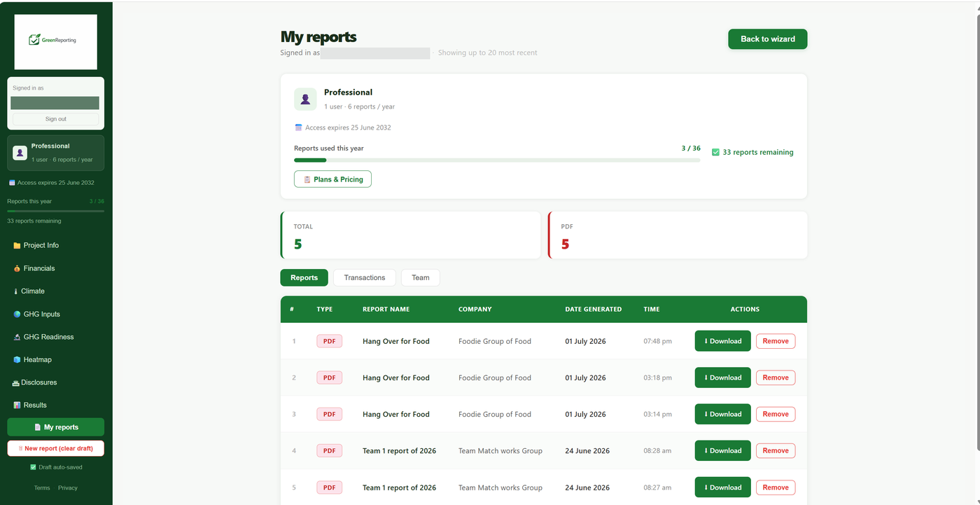
Task: Click the Financials money bag icon
Action: tap(17, 268)
